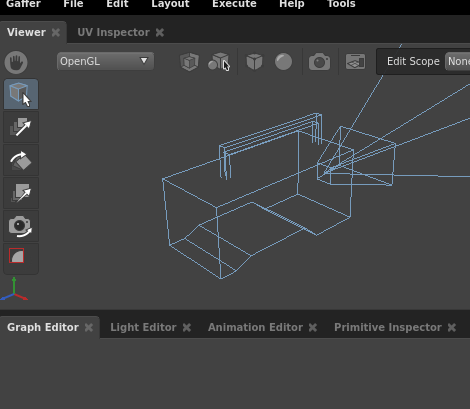
Task: Open the camera look-through menu
Action: [319, 62]
